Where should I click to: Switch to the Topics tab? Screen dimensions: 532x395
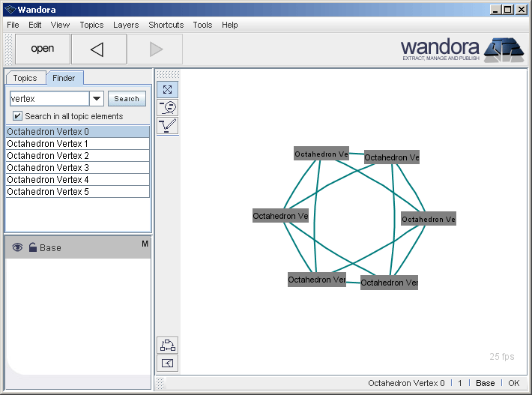pyautogui.click(x=25, y=78)
